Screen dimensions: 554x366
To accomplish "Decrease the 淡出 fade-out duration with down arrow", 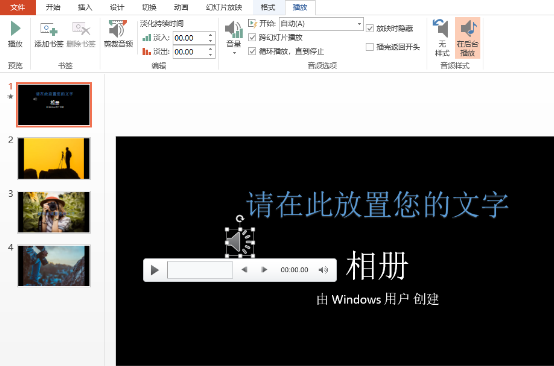I will point(211,55).
